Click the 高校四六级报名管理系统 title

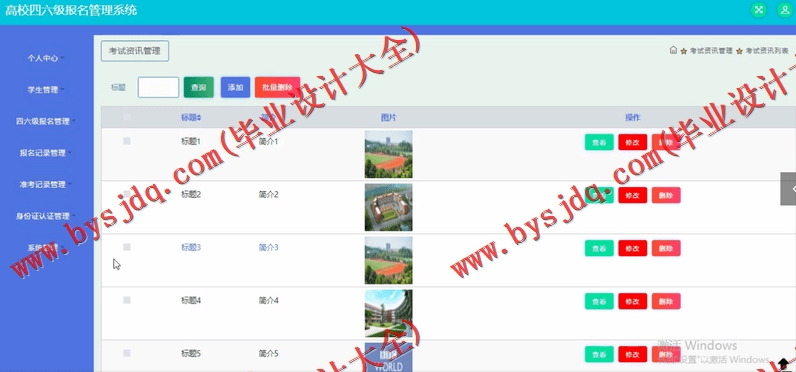point(71,10)
